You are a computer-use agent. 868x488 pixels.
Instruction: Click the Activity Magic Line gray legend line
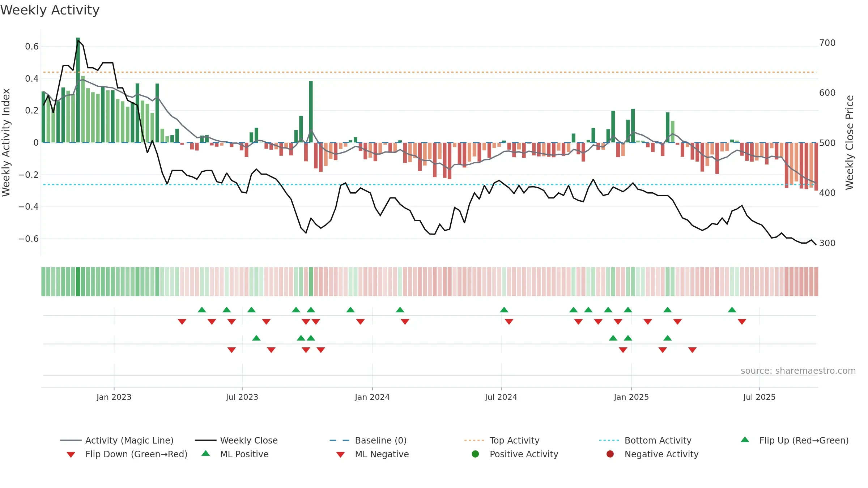[x=71, y=440]
